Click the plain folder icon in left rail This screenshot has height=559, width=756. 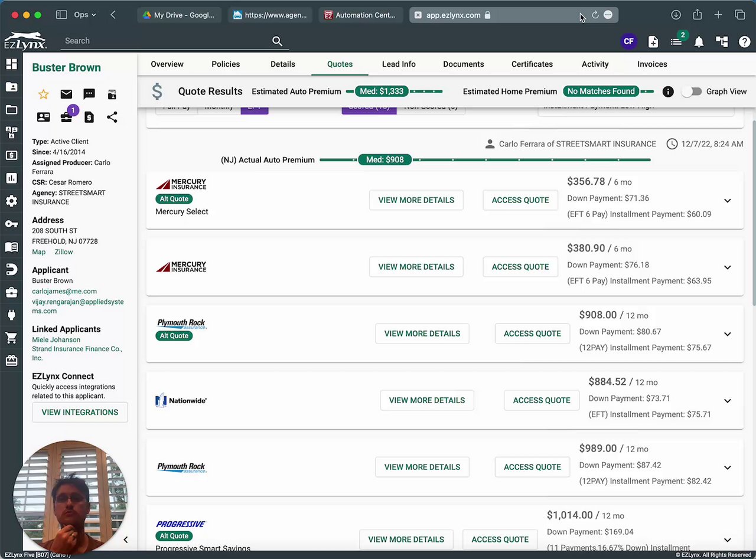click(11, 110)
